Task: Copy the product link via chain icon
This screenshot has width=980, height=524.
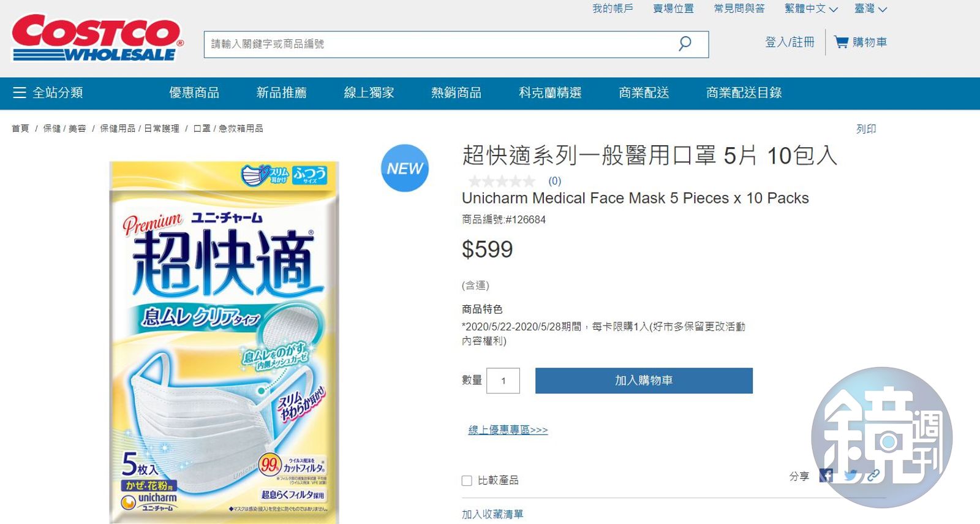Action: 873,476
